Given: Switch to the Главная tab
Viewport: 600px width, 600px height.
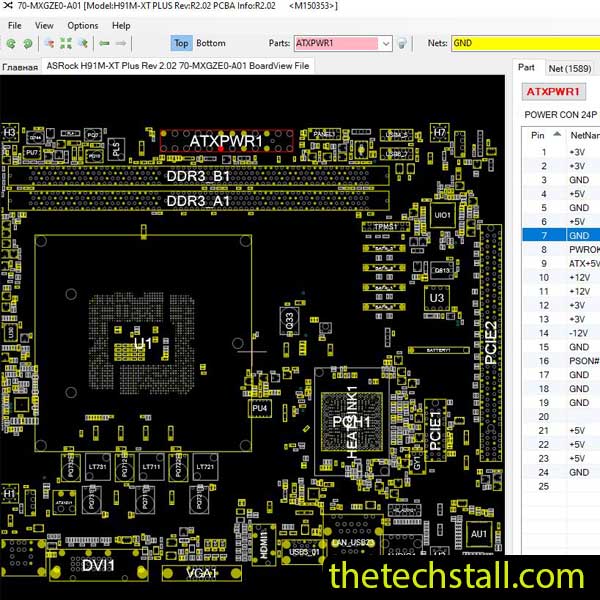Looking at the screenshot, I should [20, 67].
